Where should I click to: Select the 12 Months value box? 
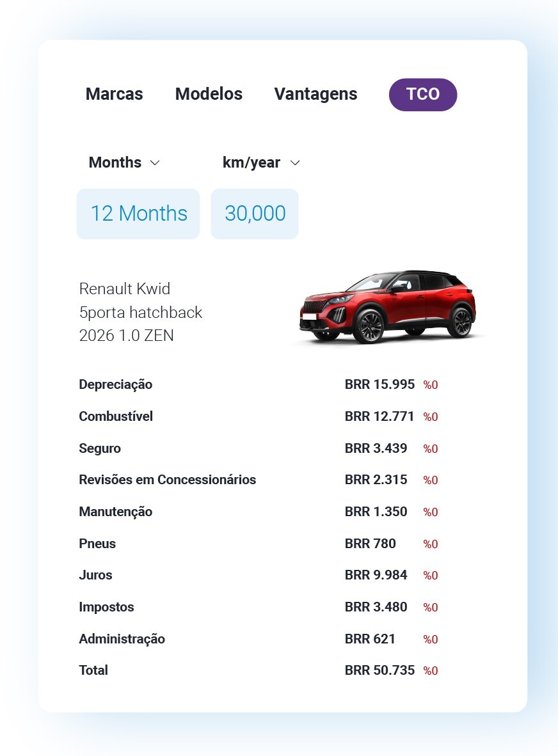[x=138, y=214]
